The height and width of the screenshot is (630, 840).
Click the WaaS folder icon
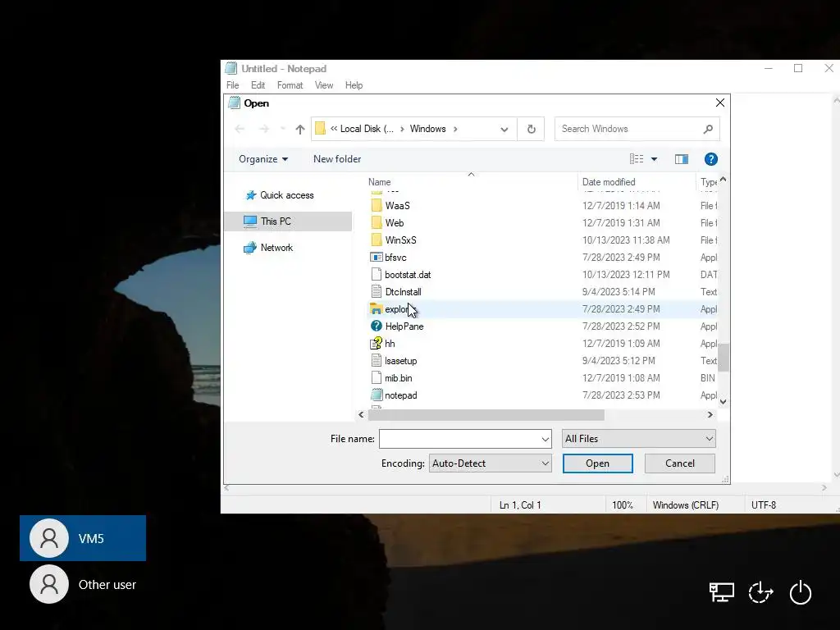point(377,206)
